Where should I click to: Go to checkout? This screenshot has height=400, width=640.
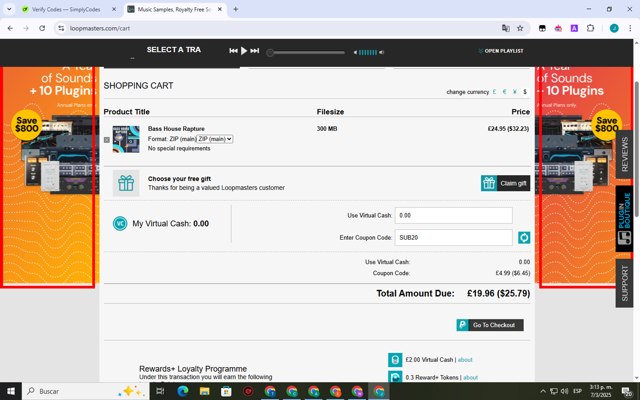click(490, 325)
